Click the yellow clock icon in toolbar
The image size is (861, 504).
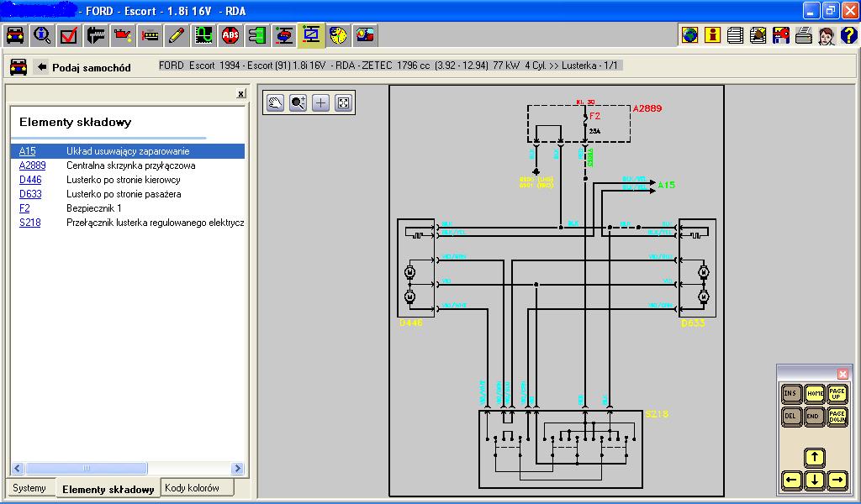tap(339, 35)
